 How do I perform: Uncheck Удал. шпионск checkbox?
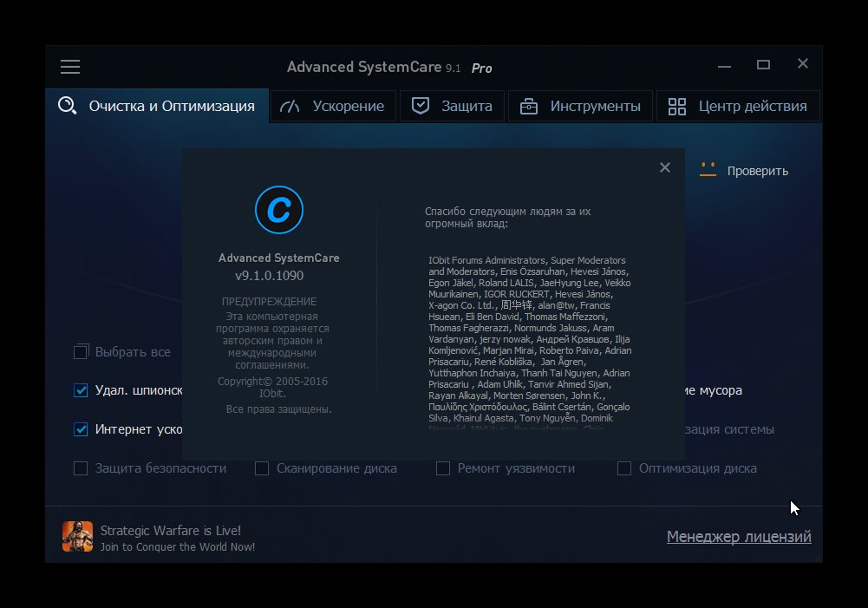(81, 390)
